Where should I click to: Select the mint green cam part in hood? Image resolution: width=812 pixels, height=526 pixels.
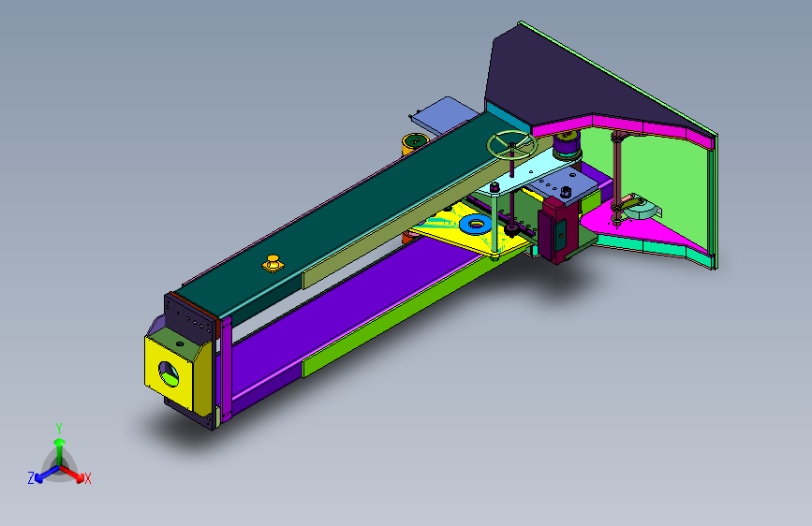(642, 207)
